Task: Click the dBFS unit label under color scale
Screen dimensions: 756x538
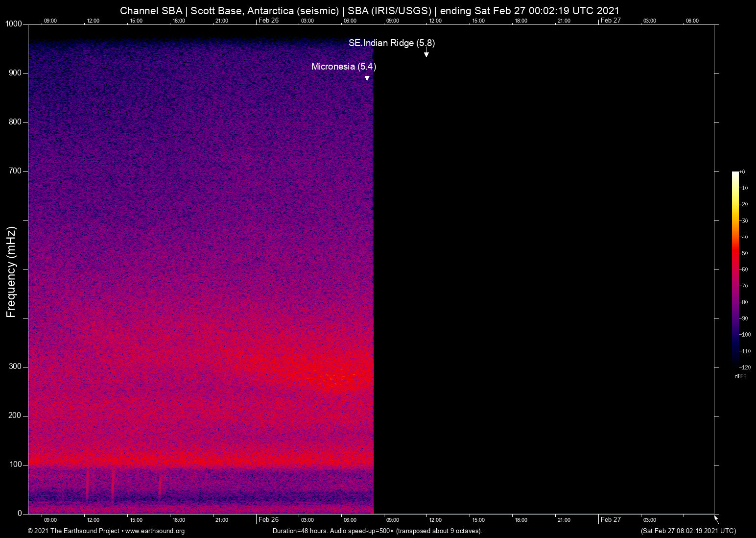Action: click(740, 376)
